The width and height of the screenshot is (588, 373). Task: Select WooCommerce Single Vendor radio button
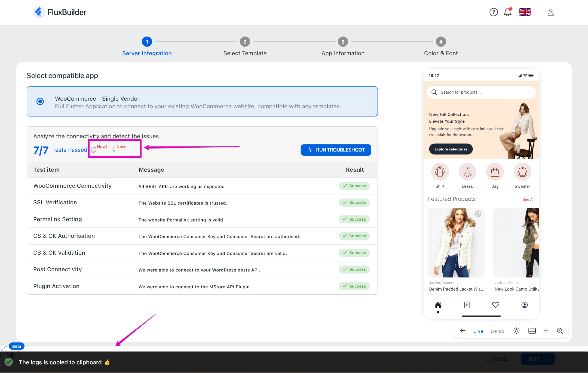point(40,101)
